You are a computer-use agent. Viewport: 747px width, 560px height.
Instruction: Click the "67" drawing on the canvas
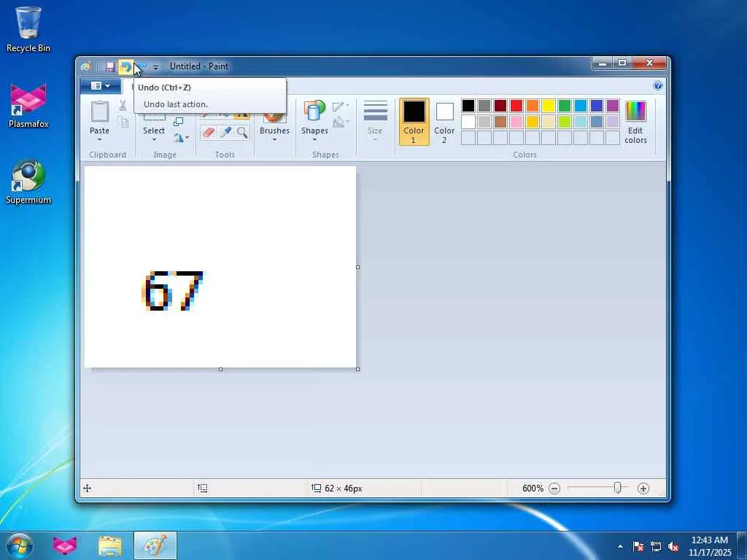pyautogui.click(x=173, y=291)
